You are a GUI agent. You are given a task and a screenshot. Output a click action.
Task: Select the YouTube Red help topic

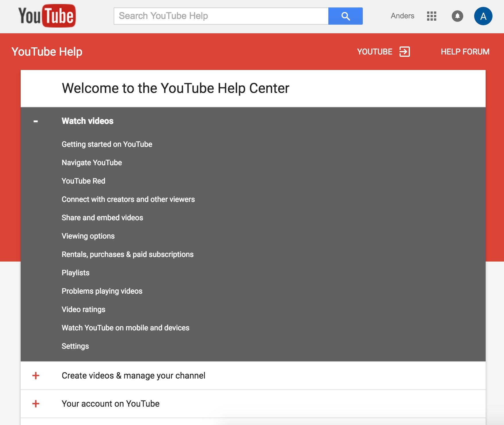83,181
